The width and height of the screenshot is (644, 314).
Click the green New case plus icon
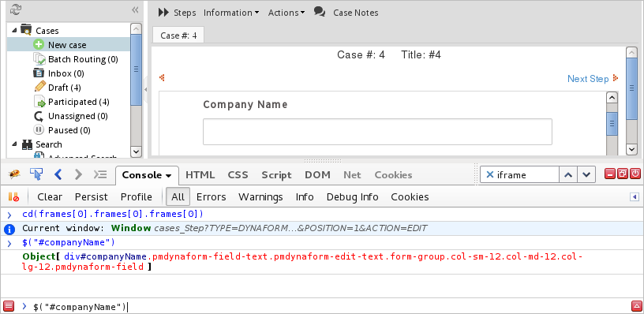[x=39, y=44]
